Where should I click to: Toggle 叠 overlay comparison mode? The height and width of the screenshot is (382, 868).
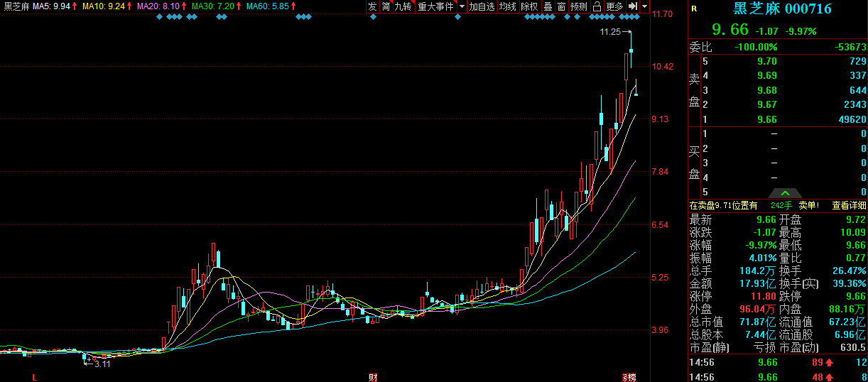pyautogui.click(x=548, y=6)
